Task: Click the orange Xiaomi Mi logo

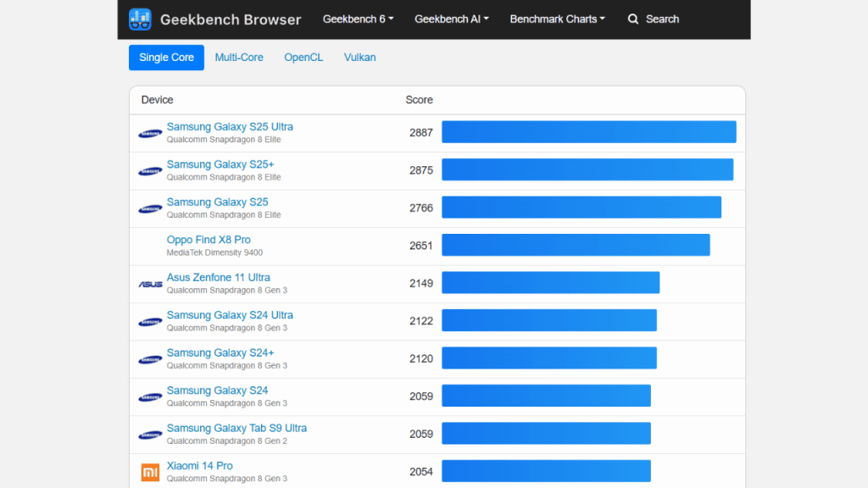Action: click(x=150, y=472)
